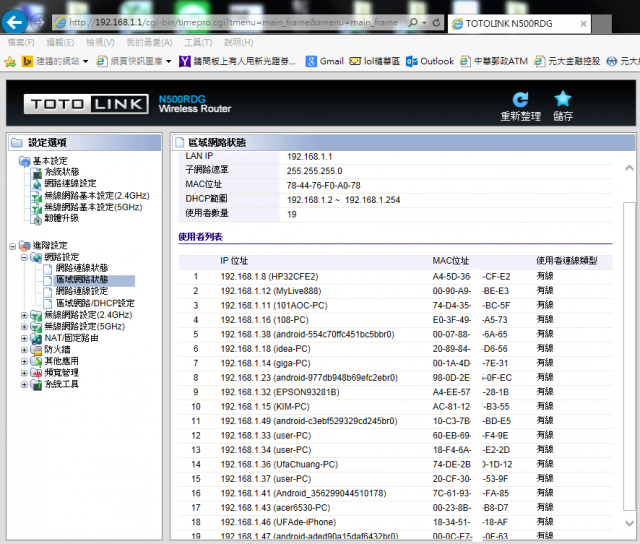Image resolution: width=640 pixels, height=544 pixels.
Task: Expand the 網頁快訊圖庫 dropdown arrow
Action: click(x=169, y=62)
